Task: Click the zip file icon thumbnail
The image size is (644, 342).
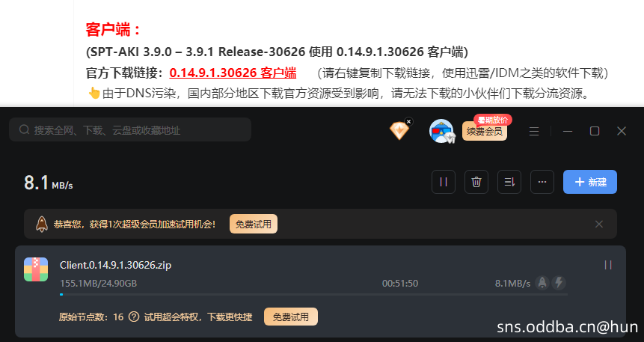Action: tap(36, 269)
